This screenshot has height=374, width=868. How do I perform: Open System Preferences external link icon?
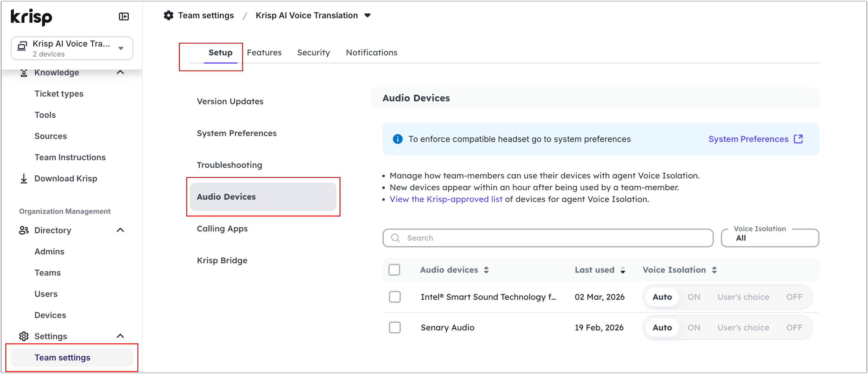click(x=798, y=139)
